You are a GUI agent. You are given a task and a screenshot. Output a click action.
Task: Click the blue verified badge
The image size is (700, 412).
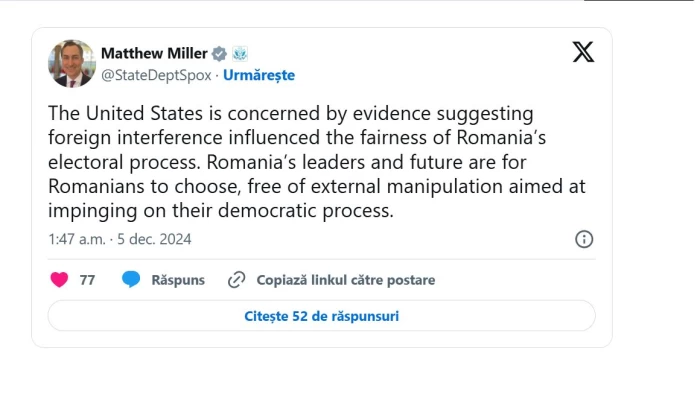point(219,53)
